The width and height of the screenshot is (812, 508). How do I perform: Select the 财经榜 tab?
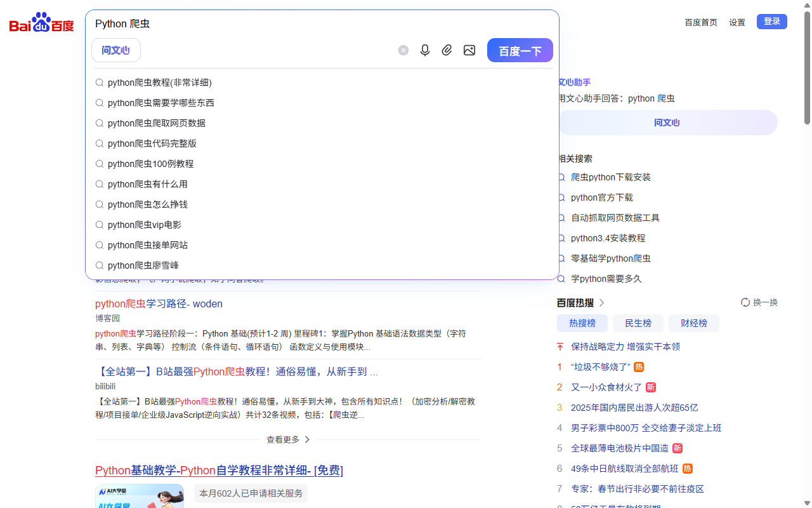[x=693, y=323]
